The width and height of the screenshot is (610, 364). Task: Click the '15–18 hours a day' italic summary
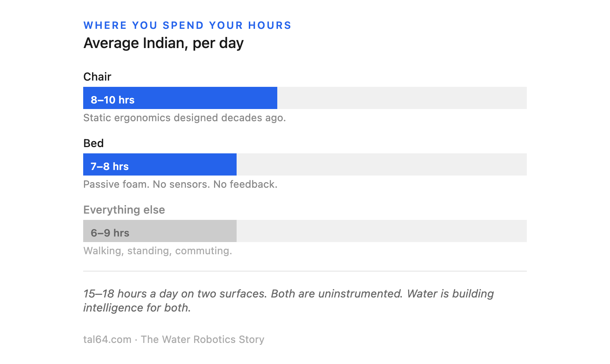click(x=288, y=300)
